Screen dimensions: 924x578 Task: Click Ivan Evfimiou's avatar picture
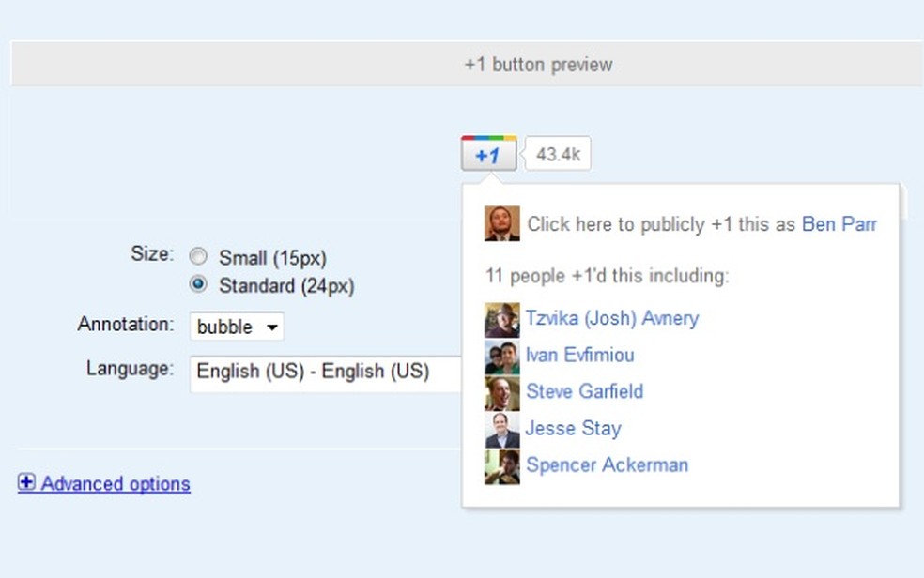pyautogui.click(x=501, y=357)
